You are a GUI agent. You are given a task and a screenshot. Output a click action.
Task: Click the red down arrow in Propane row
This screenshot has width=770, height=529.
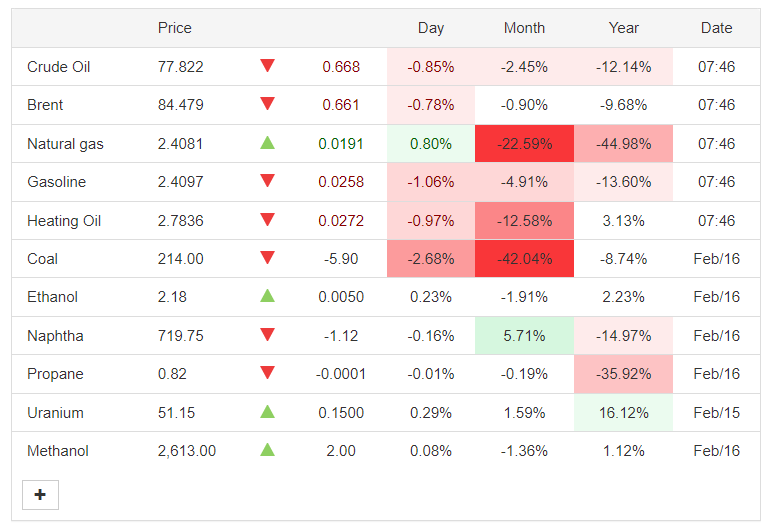[x=267, y=373]
